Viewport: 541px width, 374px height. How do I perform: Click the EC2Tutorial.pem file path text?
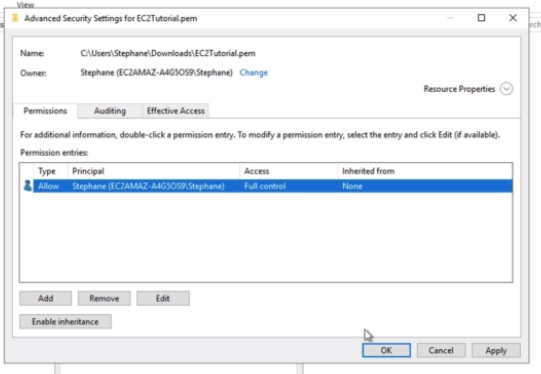168,53
